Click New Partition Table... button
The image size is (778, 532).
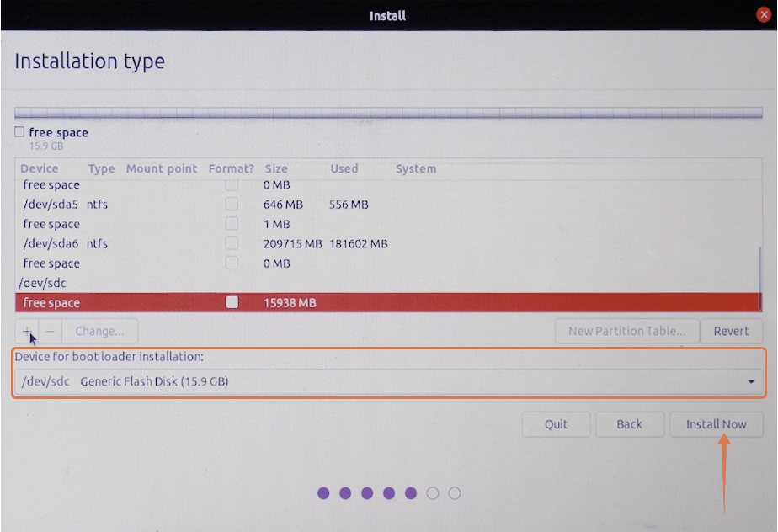coord(626,331)
